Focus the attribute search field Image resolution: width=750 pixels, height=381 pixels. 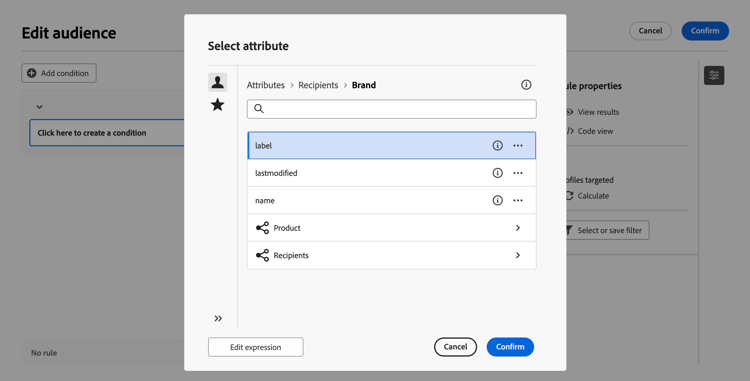pos(391,109)
